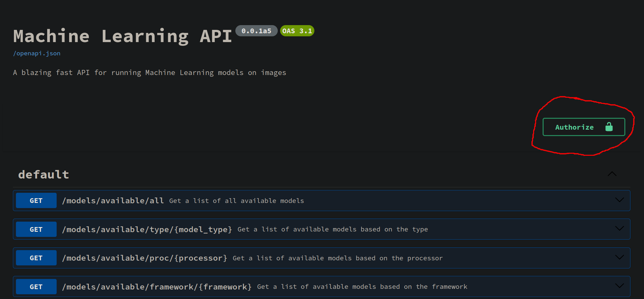Expand the /models/available/all endpoint chevron

click(x=620, y=200)
